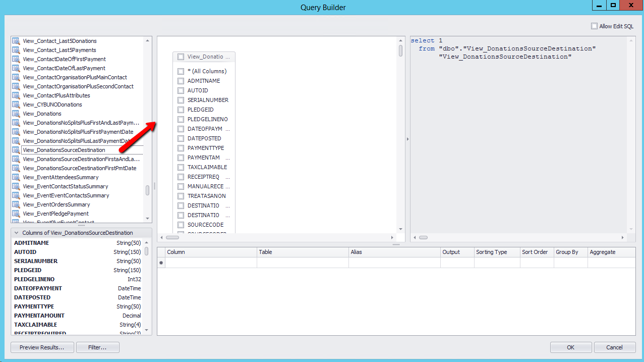Click the Sorting Type grid header

[x=497, y=252]
